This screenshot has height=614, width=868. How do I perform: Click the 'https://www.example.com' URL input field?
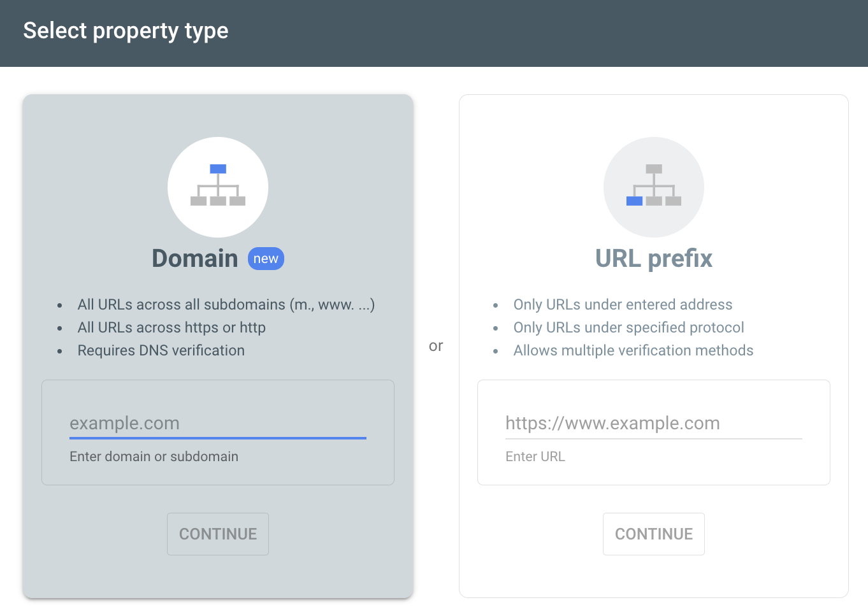coord(654,423)
